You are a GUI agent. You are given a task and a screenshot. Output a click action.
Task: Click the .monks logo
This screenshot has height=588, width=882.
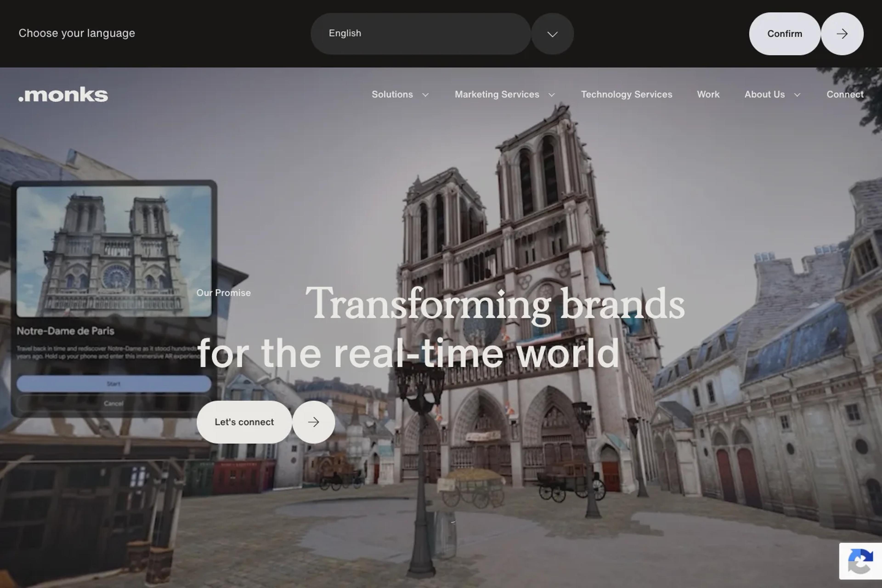(x=63, y=94)
